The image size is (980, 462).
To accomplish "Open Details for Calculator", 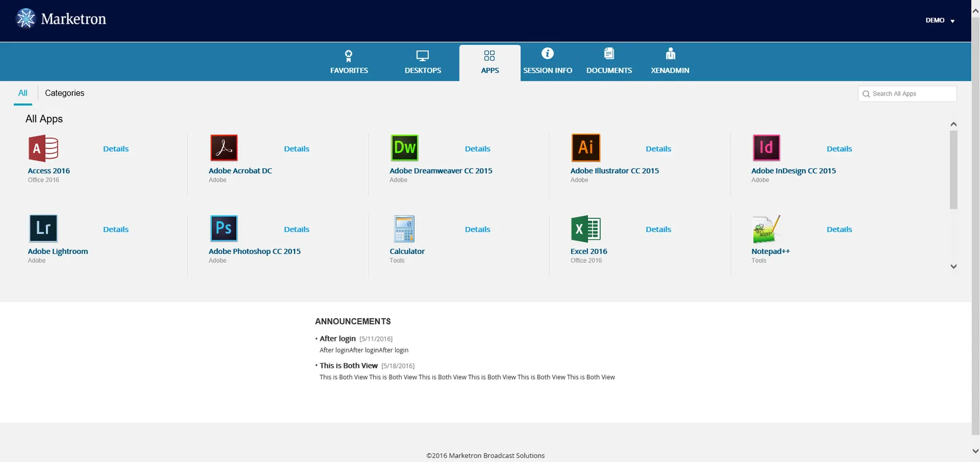I will (x=478, y=229).
